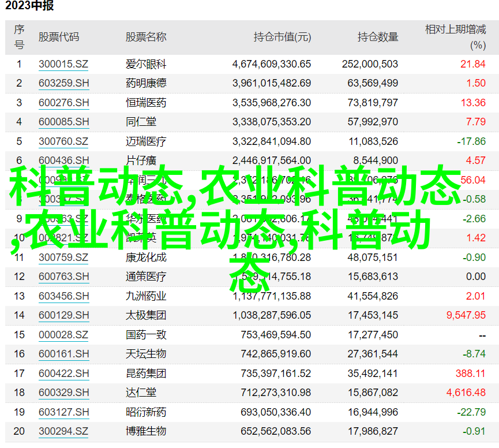Click market value 3,535,968,276.30
This screenshot has height=448, width=499.
(x=272, y=103)
